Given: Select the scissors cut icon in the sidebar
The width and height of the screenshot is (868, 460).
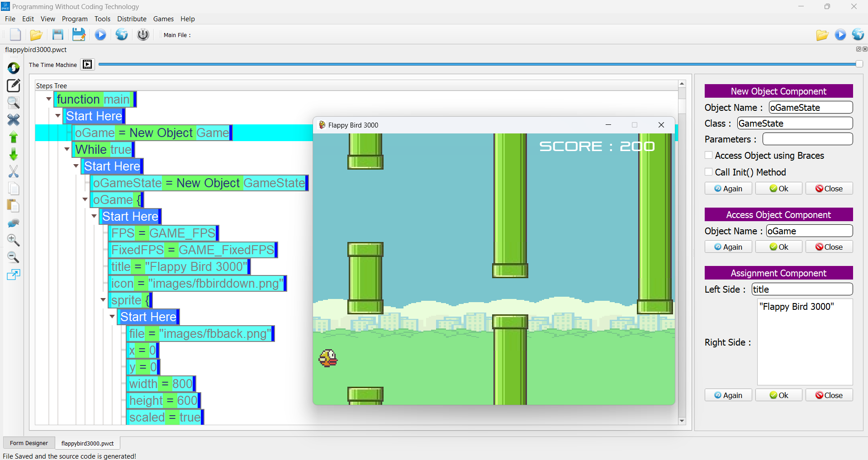Looking at the screenshot, I should click(13, 171).
